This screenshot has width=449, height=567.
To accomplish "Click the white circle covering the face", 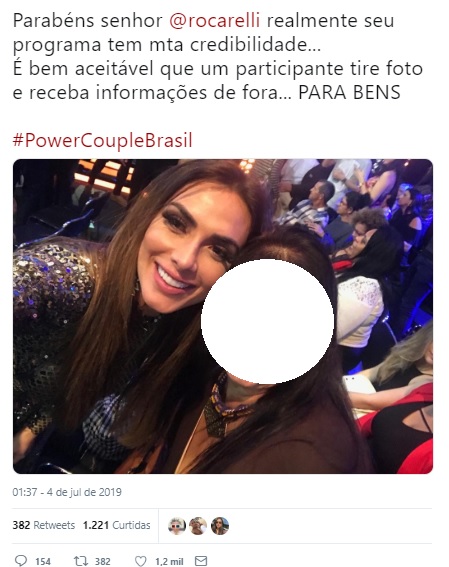I will pos(268,321).
